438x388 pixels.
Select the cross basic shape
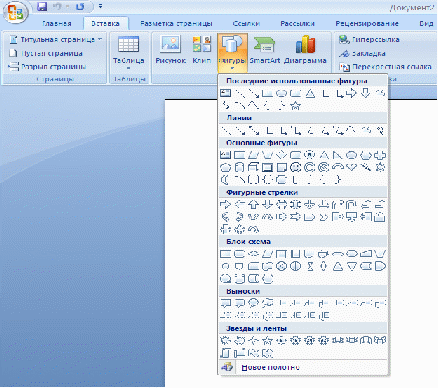(380, 155)
